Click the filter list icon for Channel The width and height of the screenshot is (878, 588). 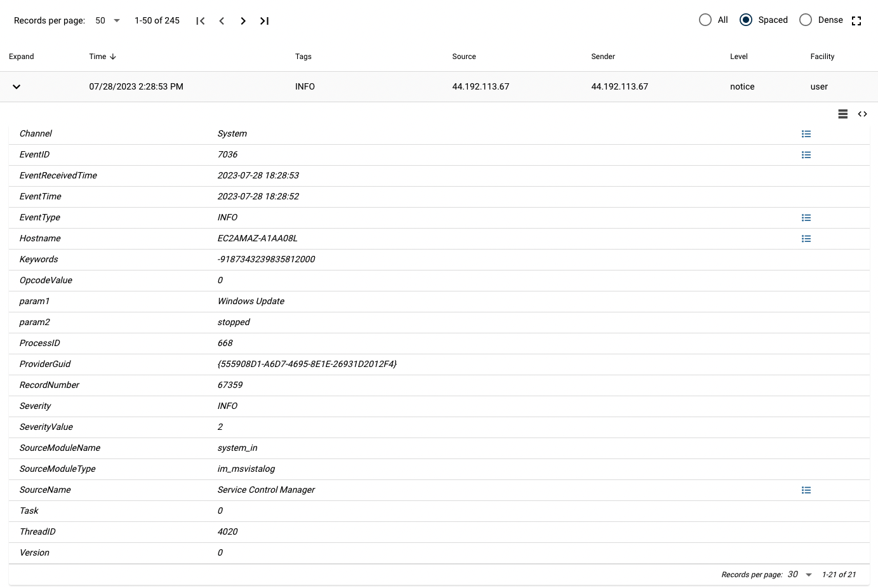click(x=806, y=134)
